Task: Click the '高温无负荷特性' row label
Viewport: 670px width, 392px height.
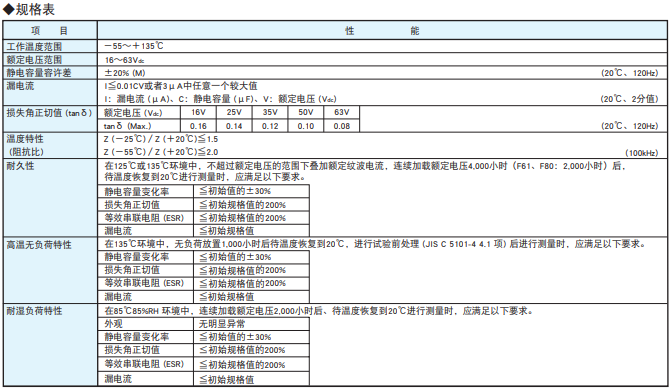Action: click(x=39, y=245)
